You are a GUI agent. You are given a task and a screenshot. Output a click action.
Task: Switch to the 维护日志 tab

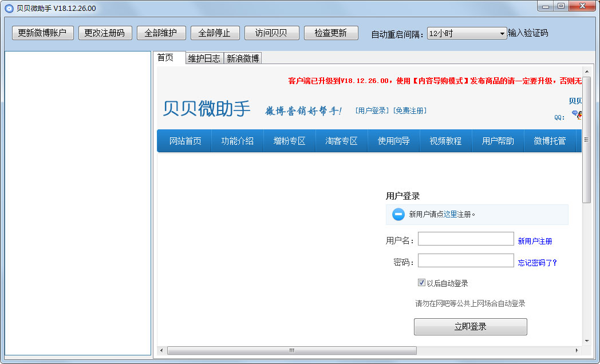pos(204,58)
